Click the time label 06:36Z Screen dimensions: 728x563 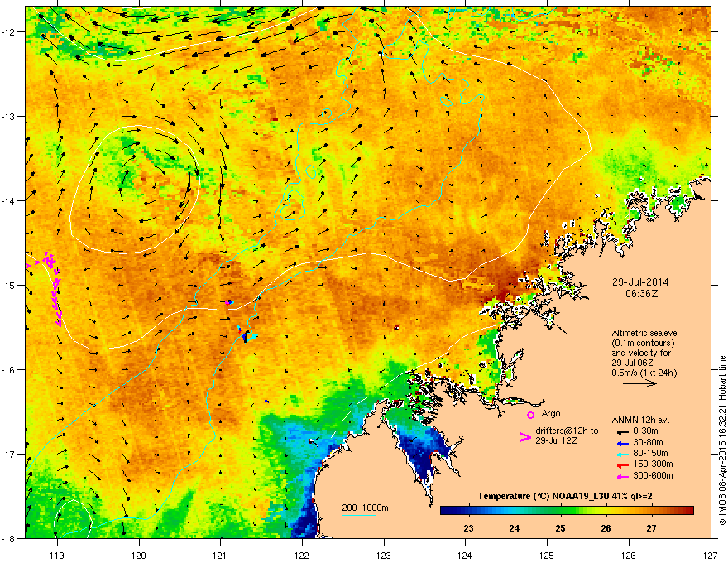(x=641, y=294)
